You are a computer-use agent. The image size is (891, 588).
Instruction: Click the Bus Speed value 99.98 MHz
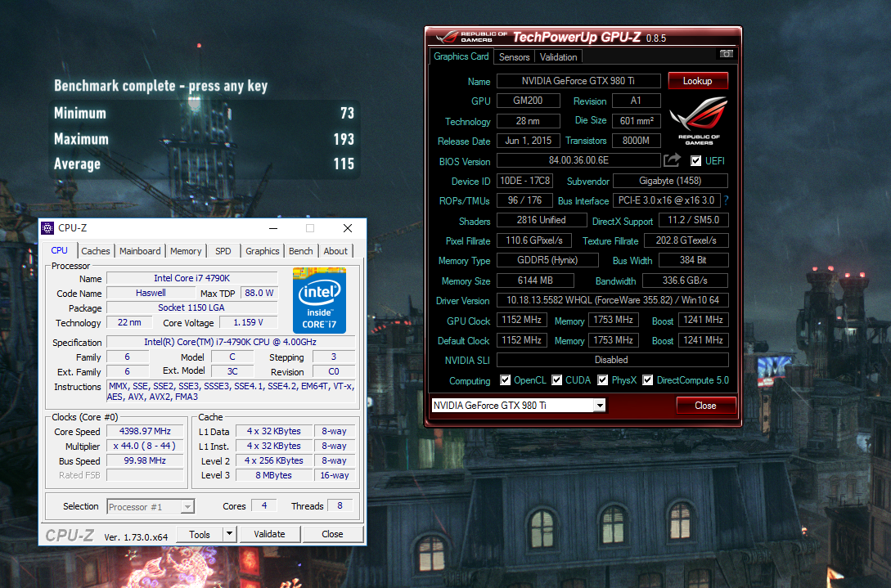(145, 460)
